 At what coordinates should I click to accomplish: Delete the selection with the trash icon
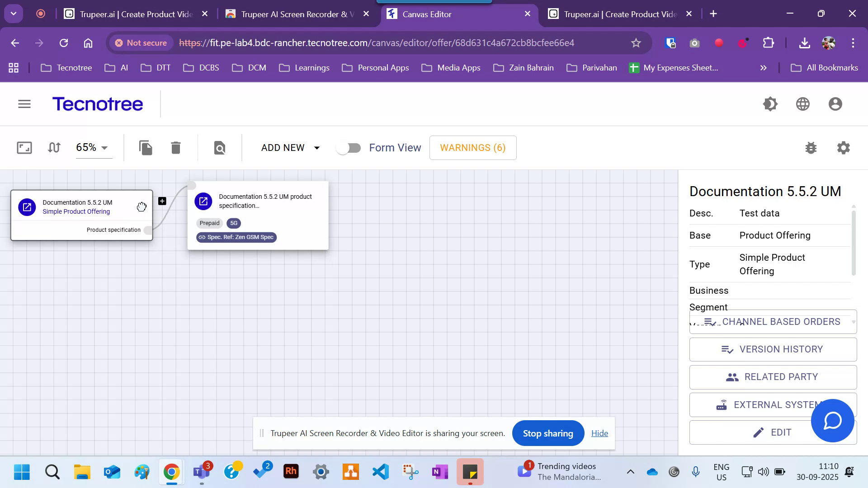click(175, 148)
